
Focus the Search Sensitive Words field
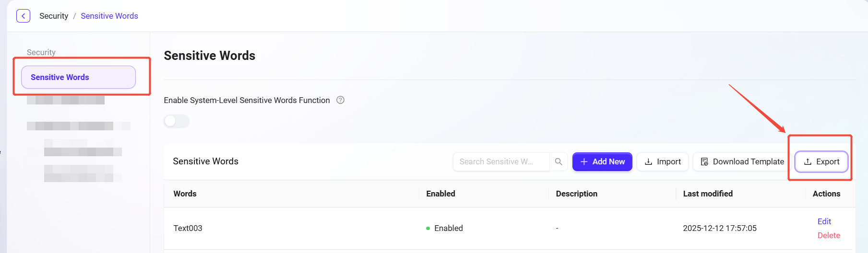(x=500, y=162)
